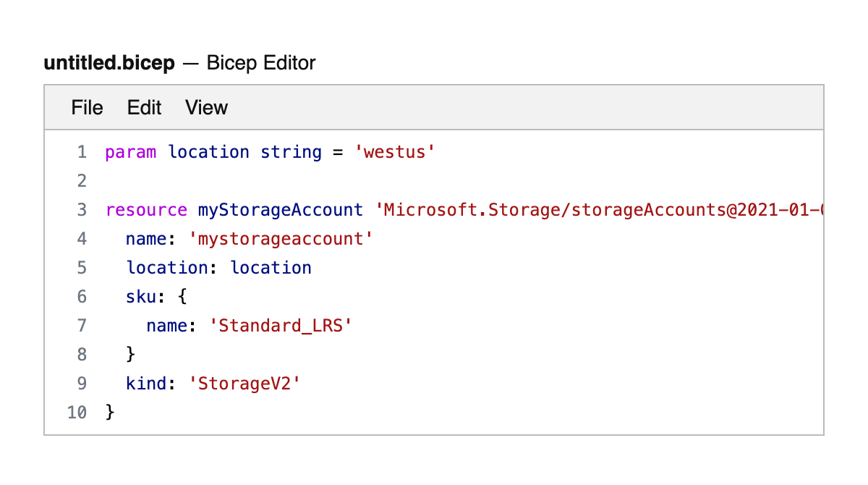
Task: Place cursor on the 'westus' string
Action: pos(395,152)
